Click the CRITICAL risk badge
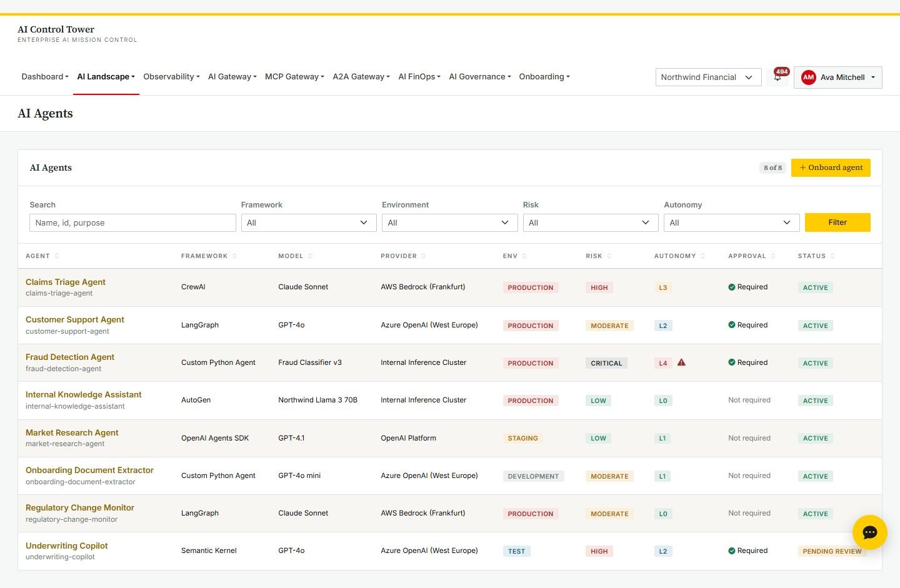This screenshot has width=900, height=588. 606,363
